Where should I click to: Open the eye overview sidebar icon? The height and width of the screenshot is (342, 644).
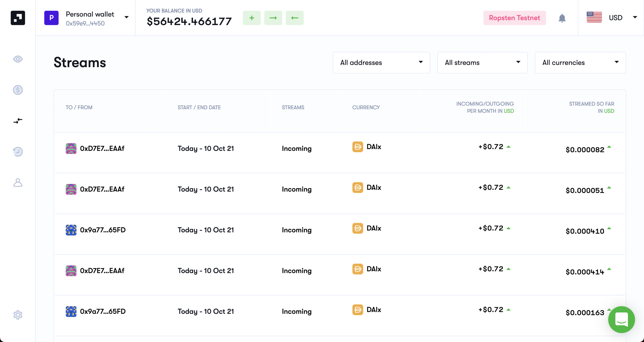(x=18, y=59)
